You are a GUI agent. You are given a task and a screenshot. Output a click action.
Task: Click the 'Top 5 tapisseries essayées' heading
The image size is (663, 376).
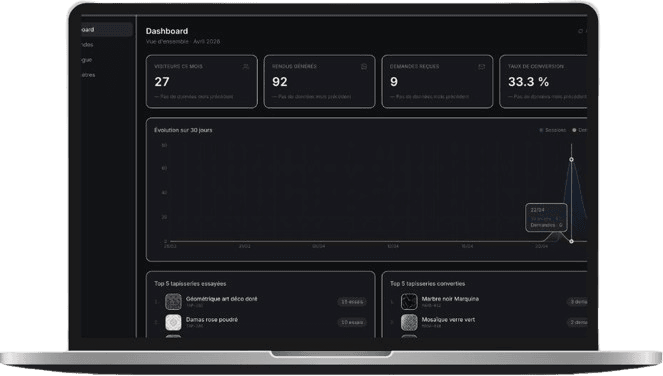coord(190,284)
